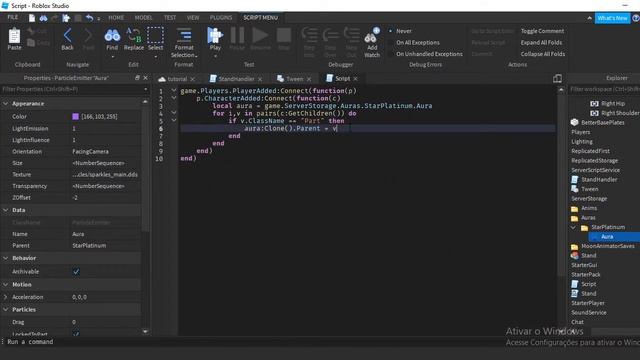Click Collapse All Folds action

point(542,54)
